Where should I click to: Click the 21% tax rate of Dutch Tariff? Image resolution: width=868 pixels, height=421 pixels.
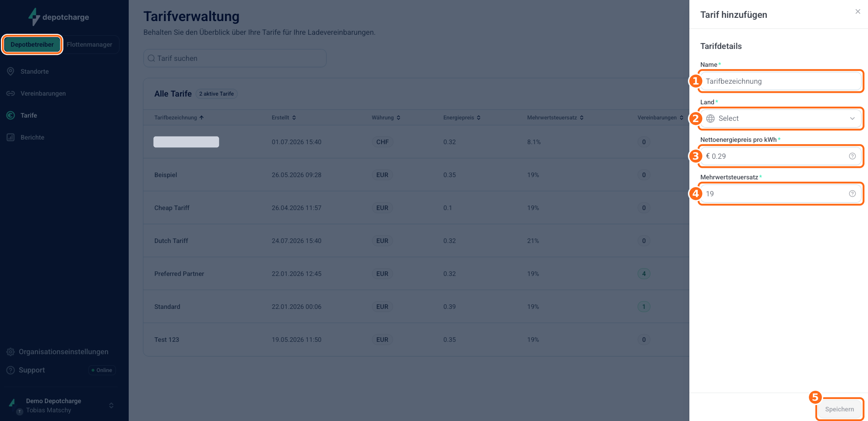tap(533, 241)
